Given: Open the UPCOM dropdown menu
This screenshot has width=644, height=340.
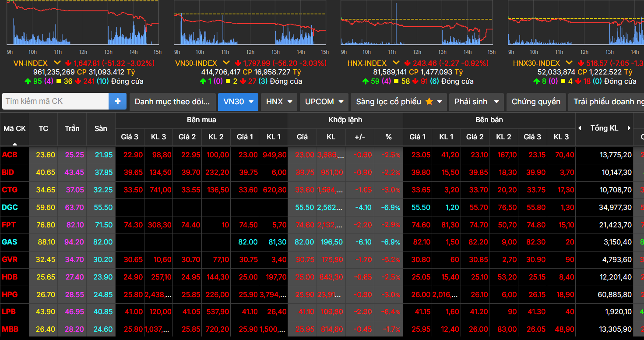Looking at the screenshot, I should 324,102.
